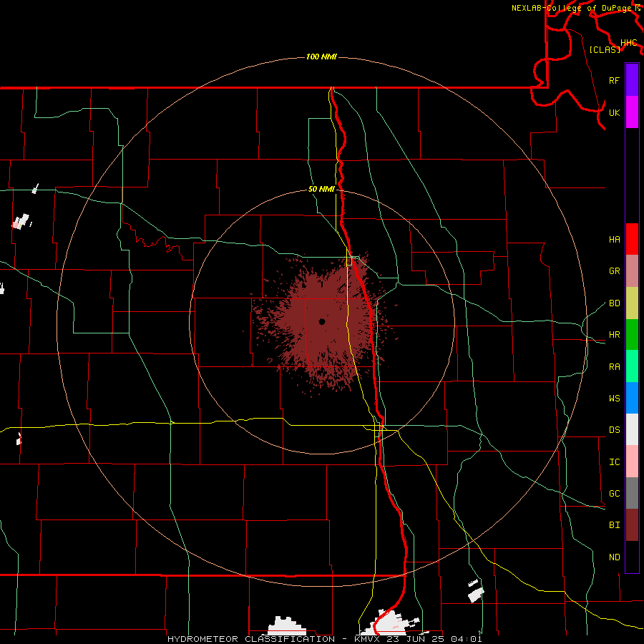The height and width of the screenshot is (644, 644).
Task: Click the WS blue legend swatch
Action: 632,398
